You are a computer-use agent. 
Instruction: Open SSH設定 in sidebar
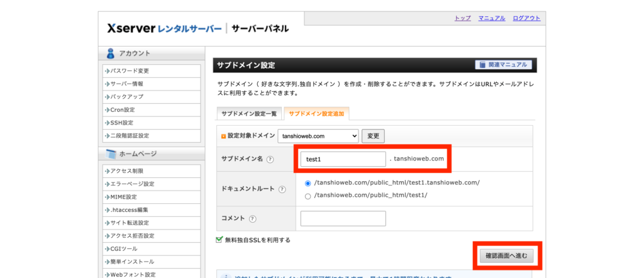tap(152, 123)
